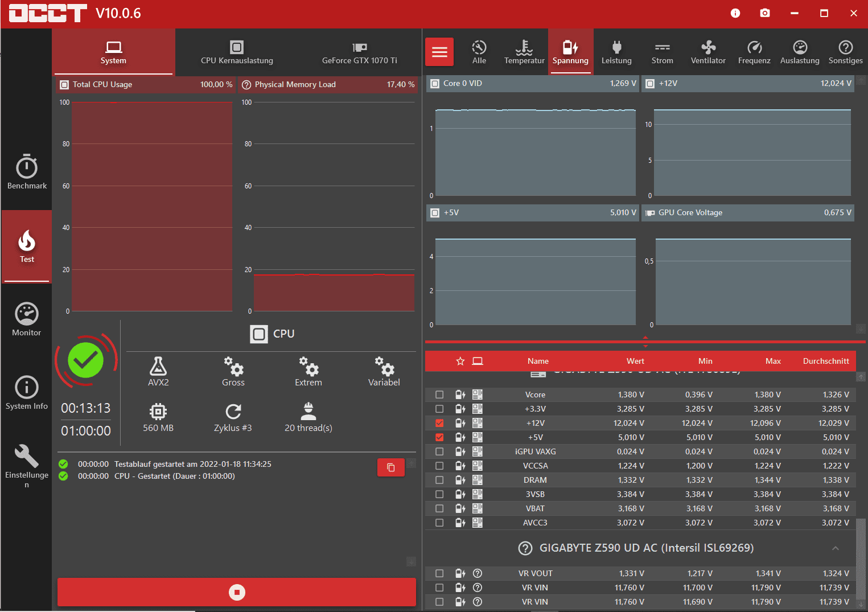Open the Monitor section
Image resolution: width=868 pixels, height=612 pixels.
tap(27, 319)
